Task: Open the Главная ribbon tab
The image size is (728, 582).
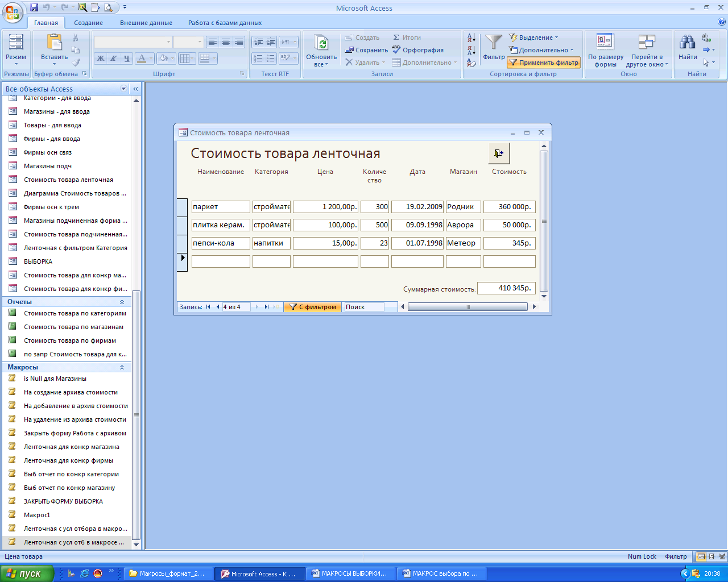Action: tap(46, 23)
